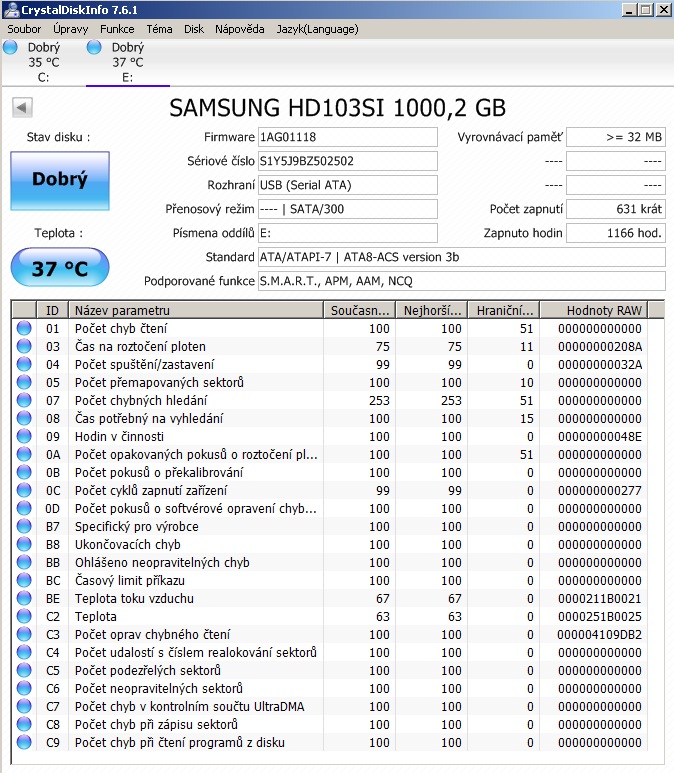The height and width of the screenshot is (773, 674).
Task: Click the Dobrý health status button
Action: tap(60, 180)
